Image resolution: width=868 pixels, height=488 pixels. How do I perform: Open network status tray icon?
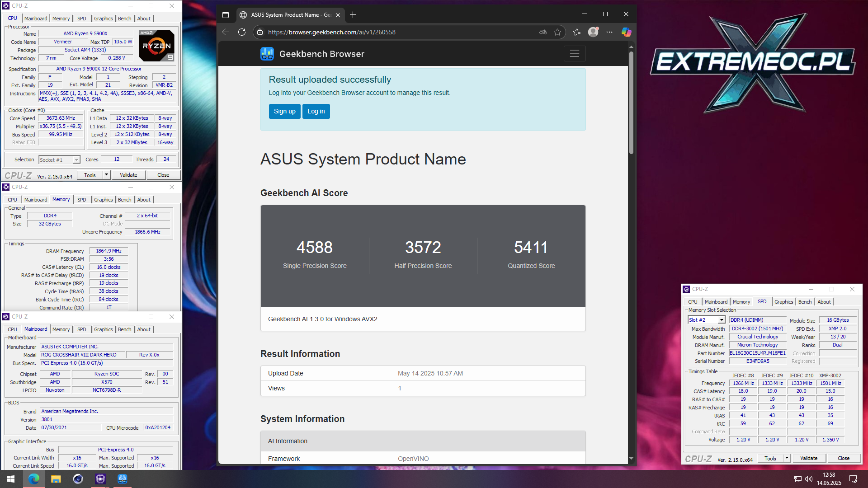point(798,479)
